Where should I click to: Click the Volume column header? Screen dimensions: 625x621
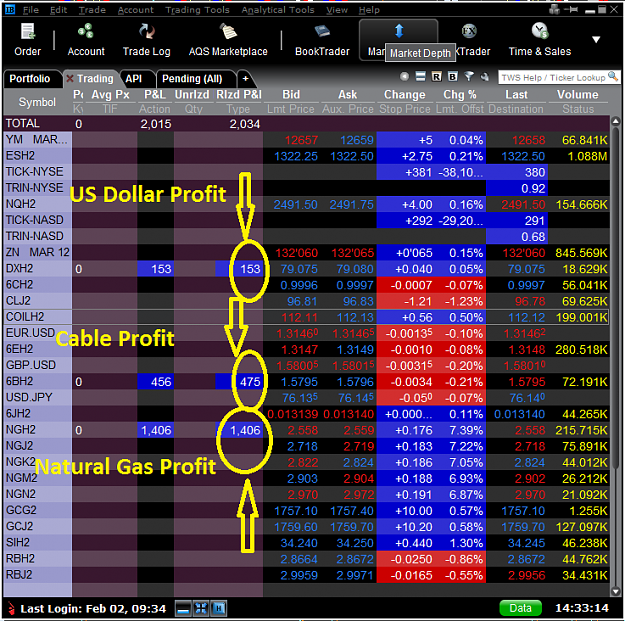578,95
